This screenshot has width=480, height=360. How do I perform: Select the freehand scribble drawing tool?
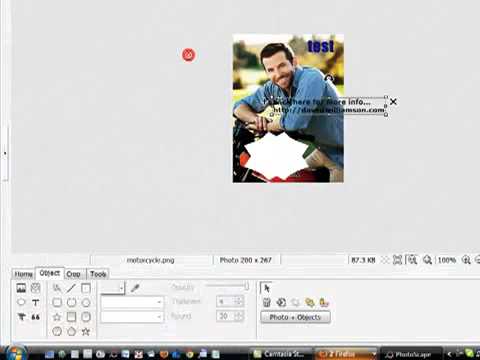57,288
